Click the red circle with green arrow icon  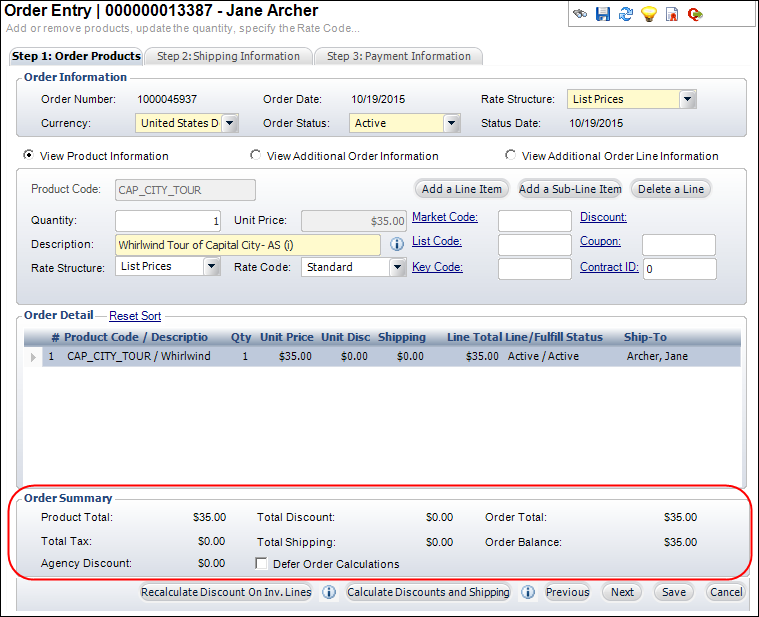(695, 15)
